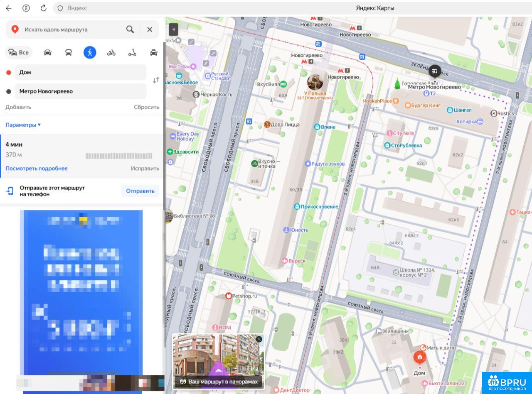Select the scooter route mode
The height and width of the screenshot is (394, 532).
[x=132, y=52]
